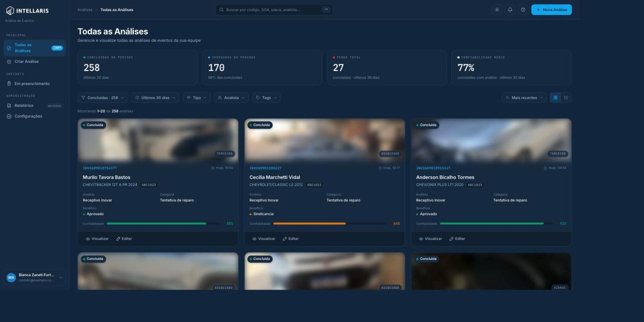Screen dimensions: 644x322
Task: Open thumbnail of Cecilia Marchetti Vidal card
Action: tap(325, 140)
